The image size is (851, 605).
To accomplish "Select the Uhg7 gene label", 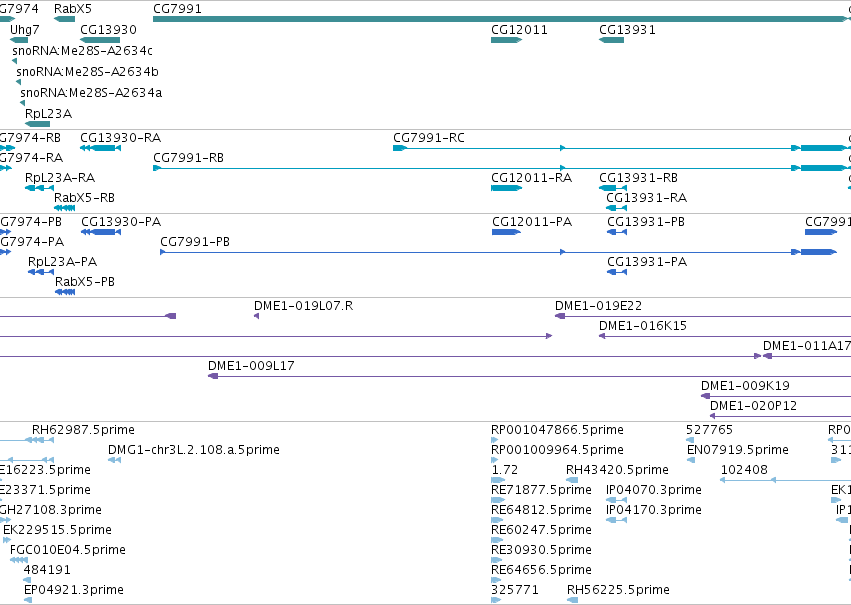I will (24, 30).
